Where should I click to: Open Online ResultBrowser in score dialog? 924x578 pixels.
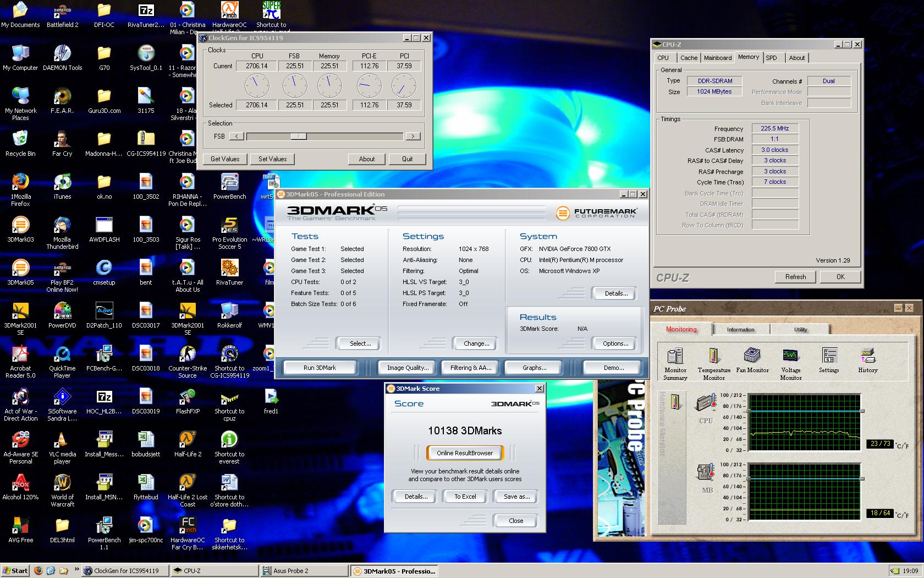(x=465, y=453)
